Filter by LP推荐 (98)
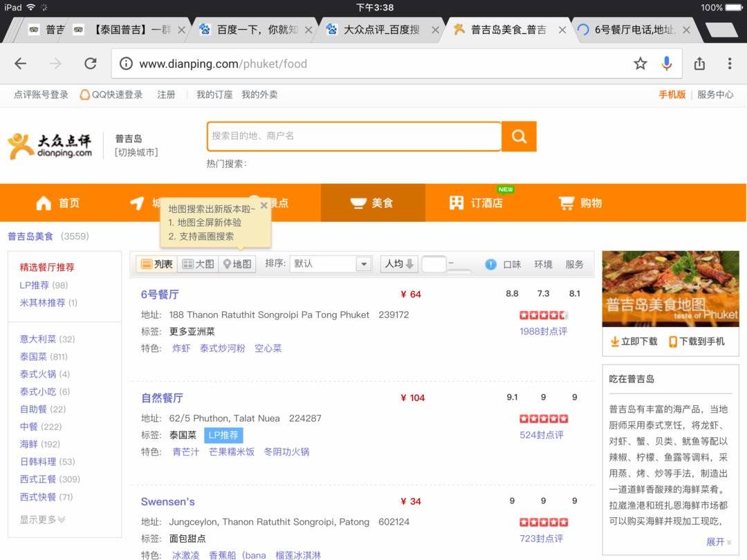Viewport: 747px width, 560px height. [44, 286]
